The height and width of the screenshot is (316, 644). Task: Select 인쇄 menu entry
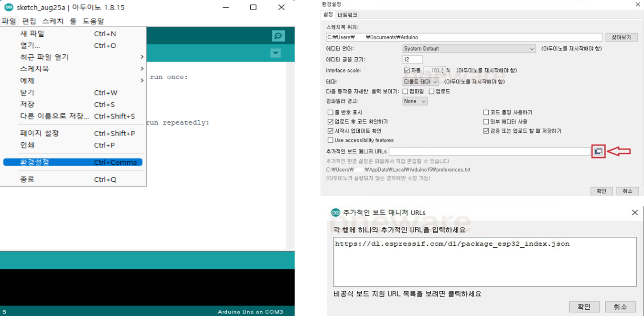click(73, 145)
